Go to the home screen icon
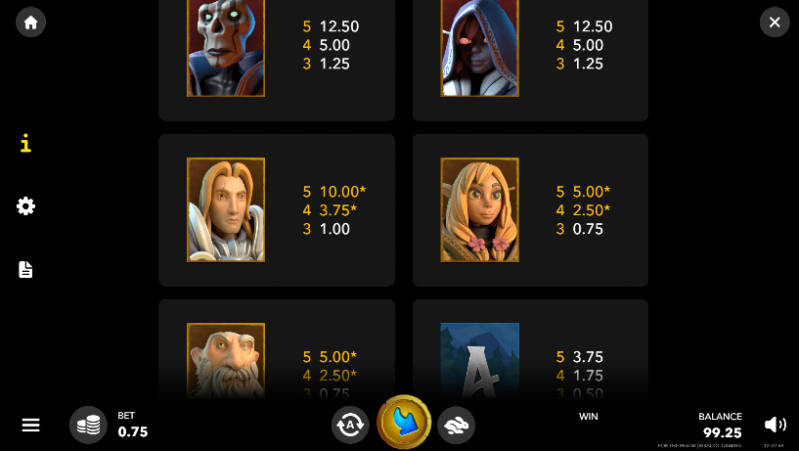799x451 pixels. [x=31, y=22]
